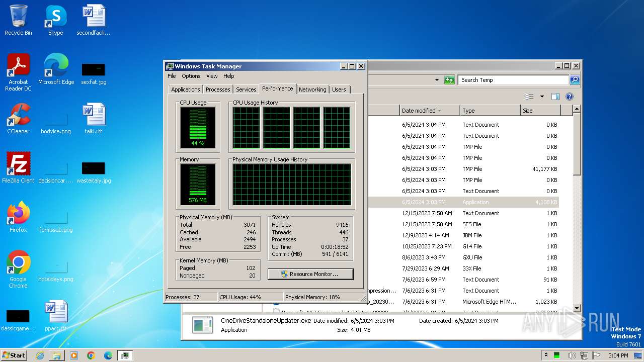Launch Firefox desktop shortcut
This screenshot has width=644, height=362.
[18, 217]
